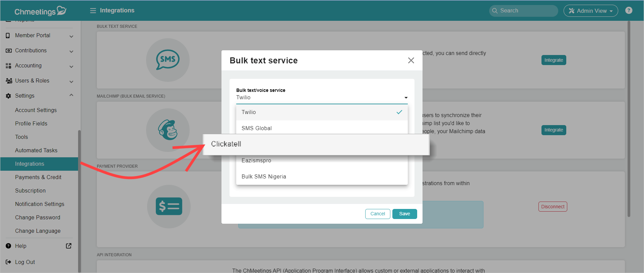The height and width of the screenshot is (273, 644).
Task: Open the Chmeetings logo home link
Action: (40, 11)
